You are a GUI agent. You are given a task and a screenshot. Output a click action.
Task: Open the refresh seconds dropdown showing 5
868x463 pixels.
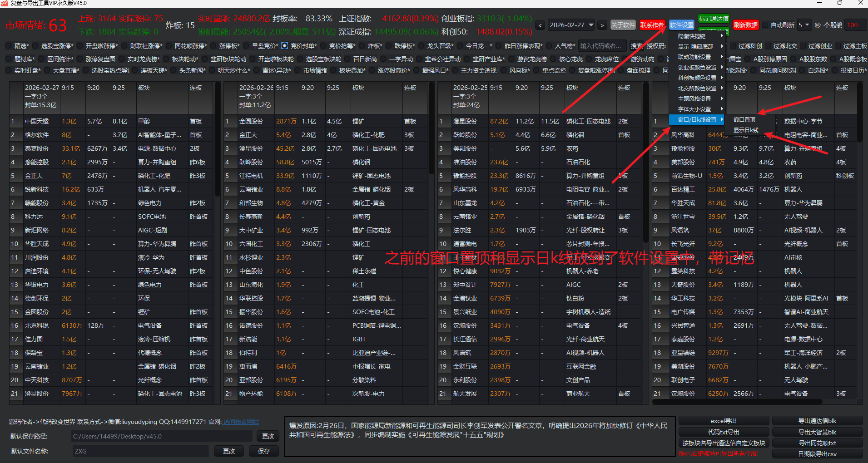[x=804, y=25]
